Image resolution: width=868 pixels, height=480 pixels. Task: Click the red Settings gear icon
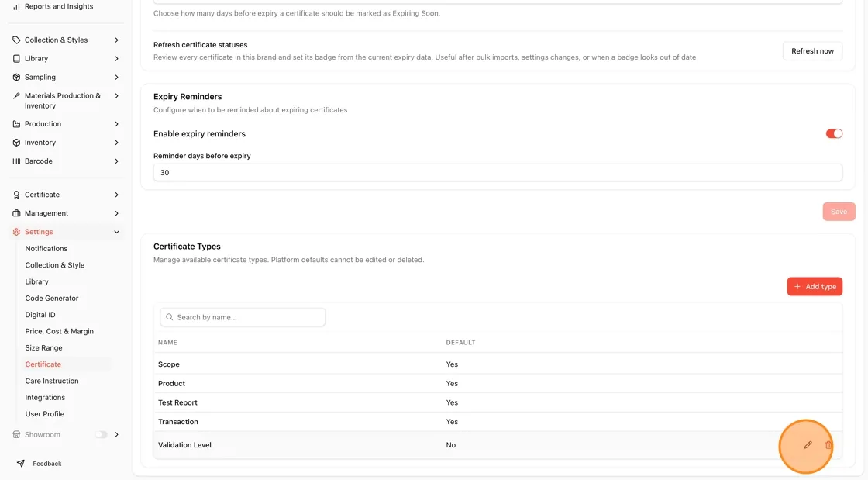[x=16, y=232]
